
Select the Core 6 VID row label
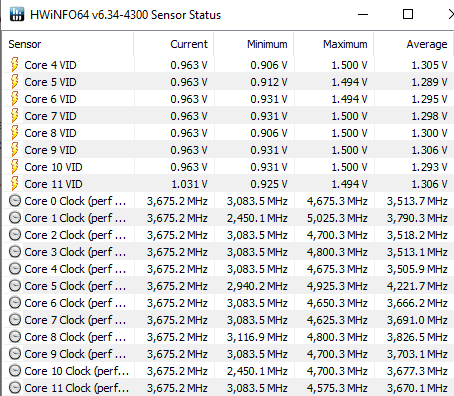[x=50, y=99]
